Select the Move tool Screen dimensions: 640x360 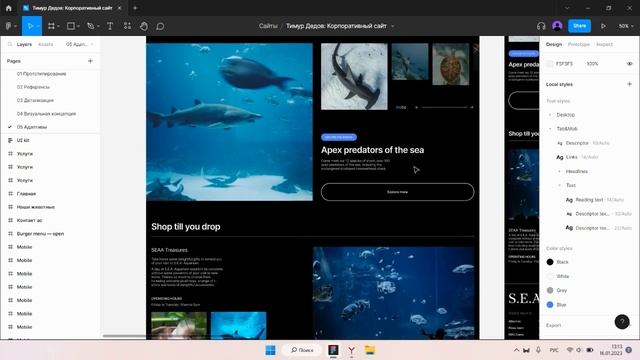click(x=30, y=26)
